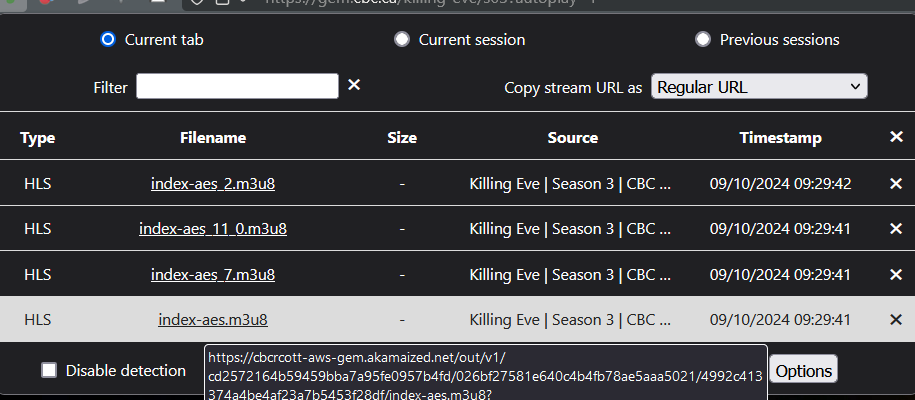
Task: Clear the Filter field with X icon
Action: point(354,85)
